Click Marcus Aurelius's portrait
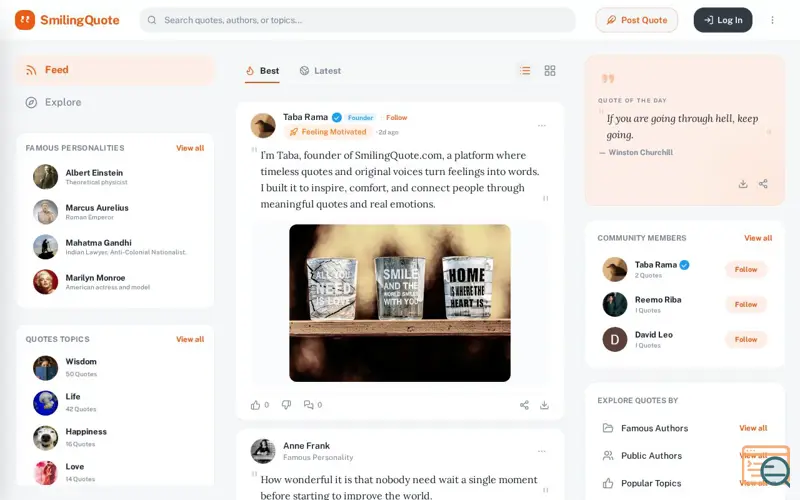The image size is (800, 500). [45, 212]
